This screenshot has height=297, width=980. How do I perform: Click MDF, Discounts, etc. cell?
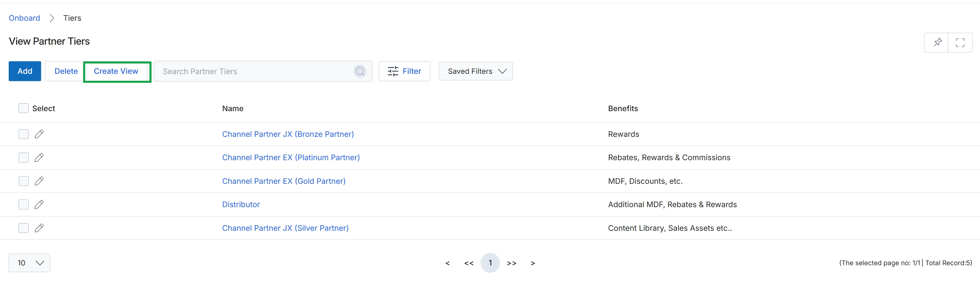645,181
